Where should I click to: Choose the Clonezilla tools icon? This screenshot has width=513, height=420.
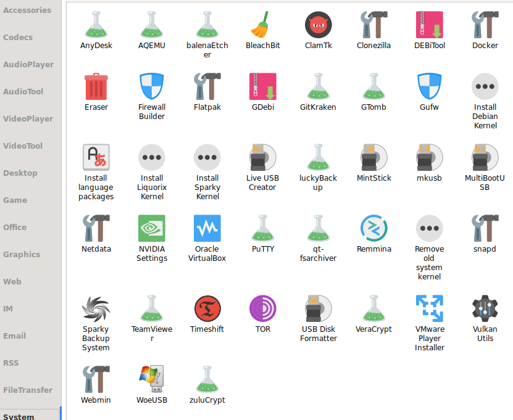(374, 25)
